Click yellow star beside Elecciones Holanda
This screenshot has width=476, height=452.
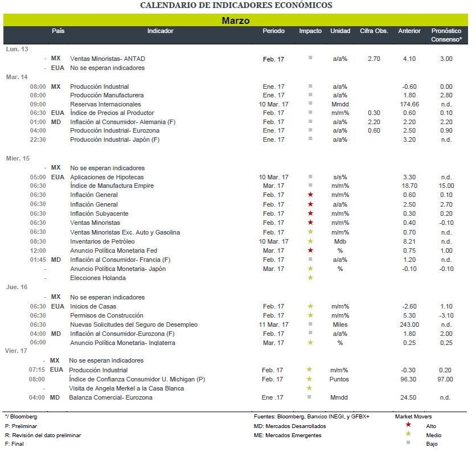(x=310, y=277)
